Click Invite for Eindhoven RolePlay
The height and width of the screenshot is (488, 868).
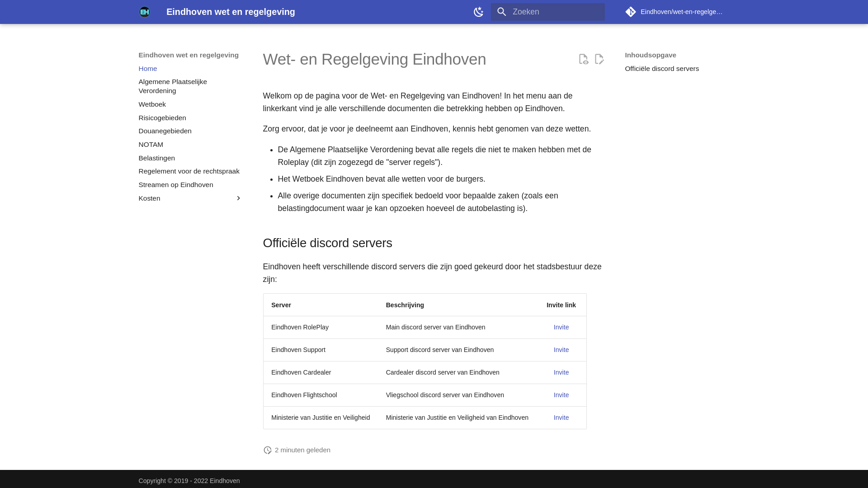tap(561, 327)
